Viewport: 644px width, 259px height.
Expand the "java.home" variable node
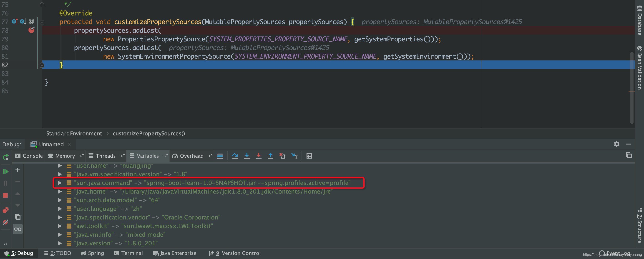pos(60,192)
